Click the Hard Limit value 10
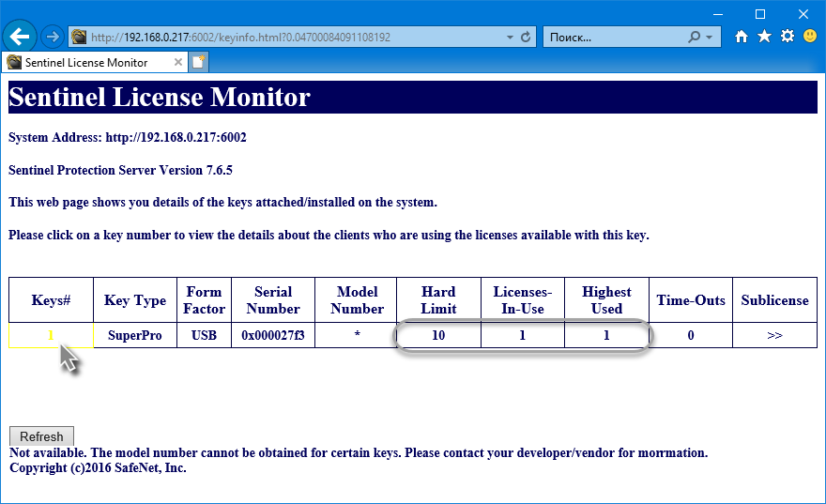Viewport: 826px width, 504px height. coord(438,335)
